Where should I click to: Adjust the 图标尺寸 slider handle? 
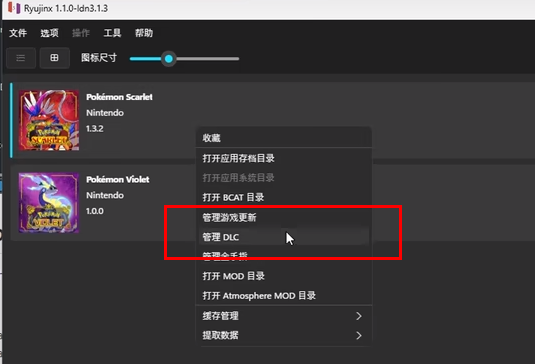[169, 59]
